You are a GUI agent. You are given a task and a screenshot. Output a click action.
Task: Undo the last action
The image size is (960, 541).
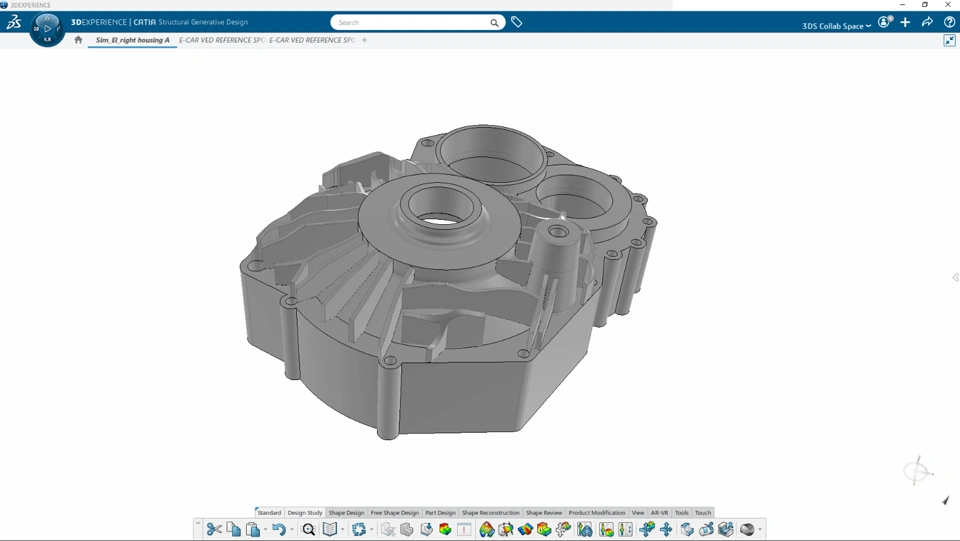coord(279,529)
